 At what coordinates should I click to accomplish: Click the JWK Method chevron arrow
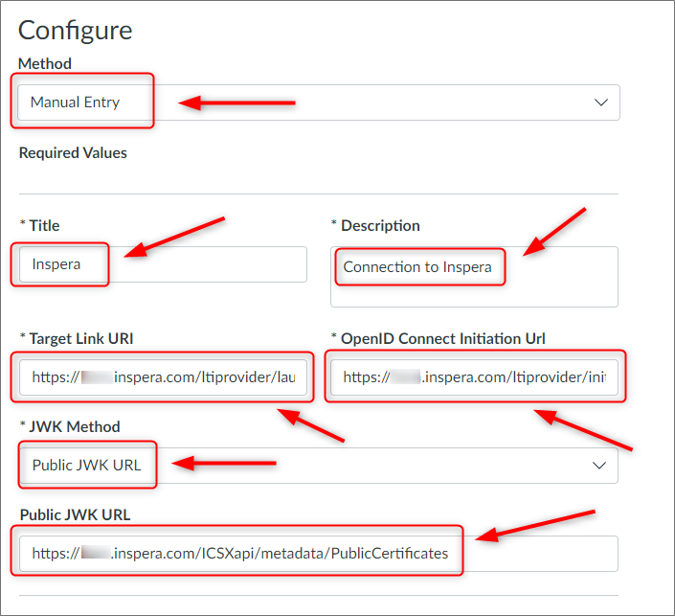tap(599, 466)
